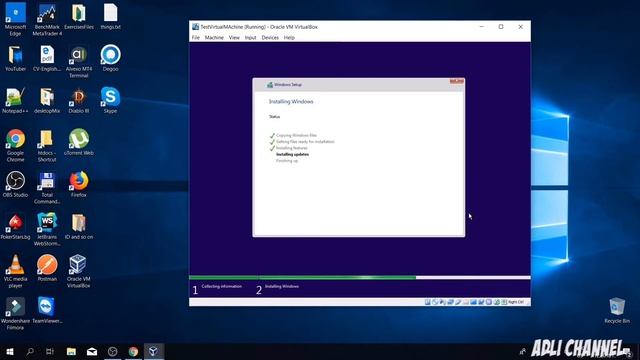Select the IO and so on folder icon
This screenshot has height=360, width=640.
pyautogui.click(x=79, y=227)
